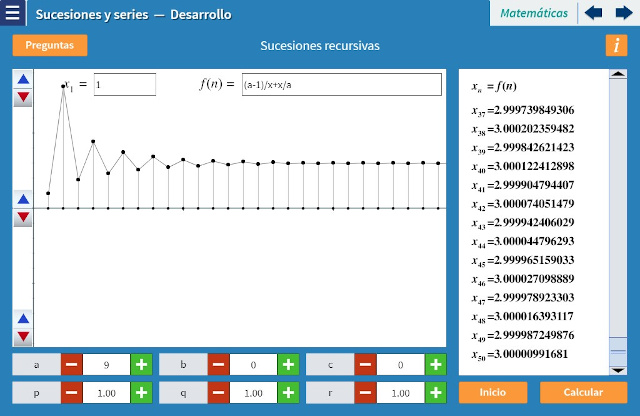Click the f(n) formula input field
The image size is (640, 416).
pos(340,85)
